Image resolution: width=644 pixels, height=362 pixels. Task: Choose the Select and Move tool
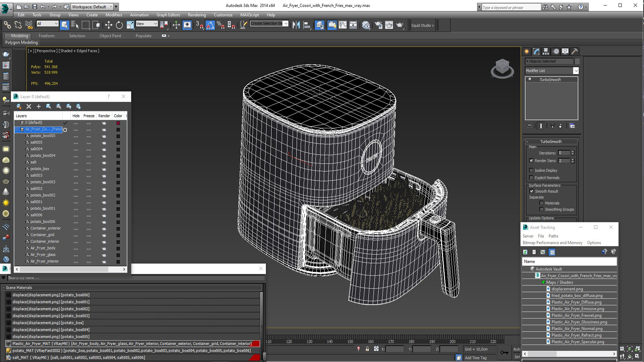108,25
